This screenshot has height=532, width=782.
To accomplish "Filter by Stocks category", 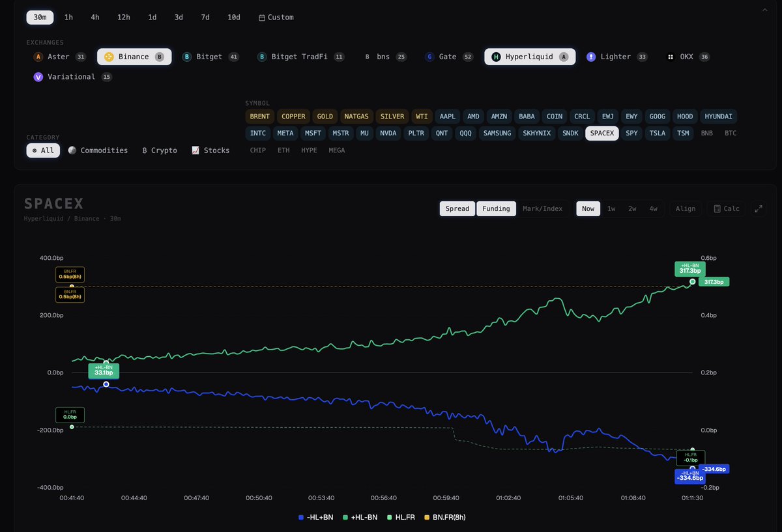I will (x=210, y=150).
